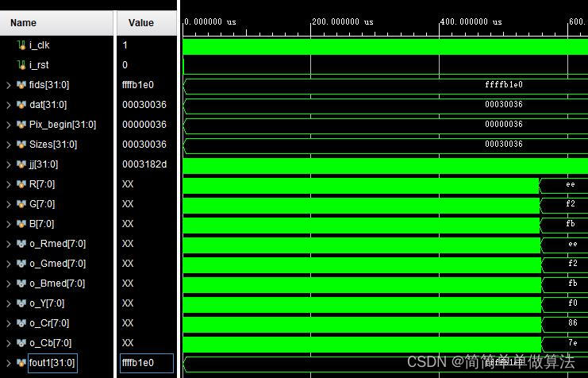Expand the fids[31:0] bus signal
588x378 pixels.
tap(8, 85)
